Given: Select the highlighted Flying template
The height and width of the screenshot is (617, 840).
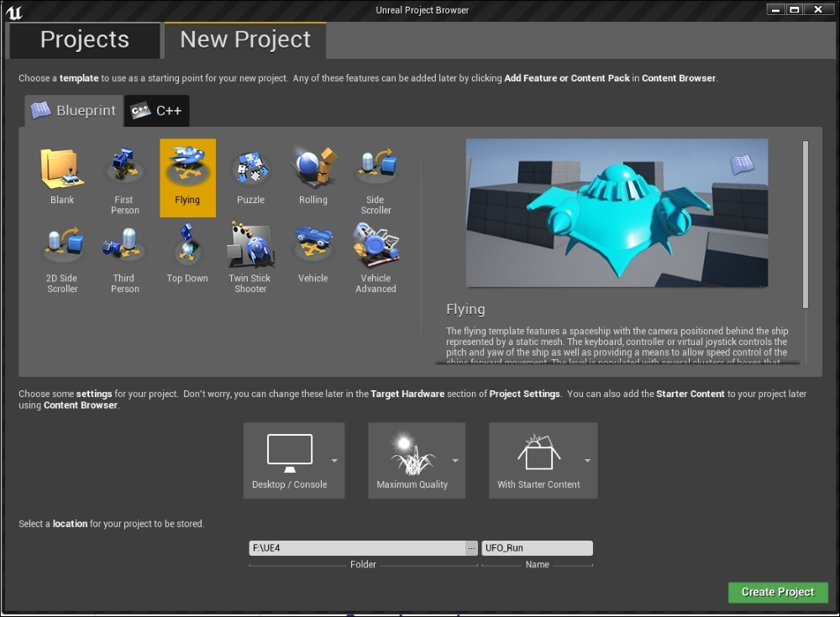Looking at the screenshot, I should pos(187,178).
